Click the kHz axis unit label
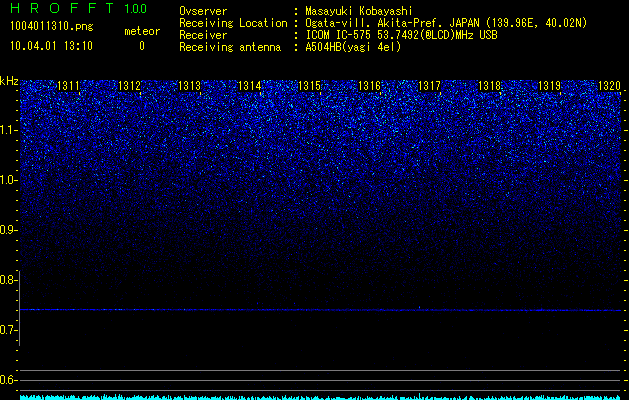629x400 pixels. tap(9, 81)
